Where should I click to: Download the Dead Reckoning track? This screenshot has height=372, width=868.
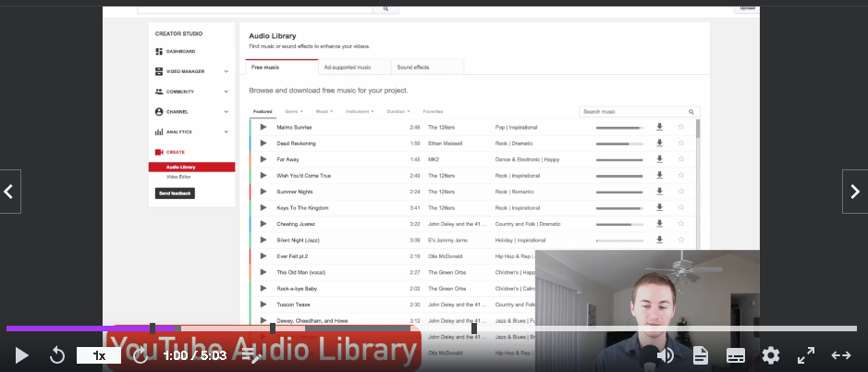pyautogui.click(x=659, y=143)
